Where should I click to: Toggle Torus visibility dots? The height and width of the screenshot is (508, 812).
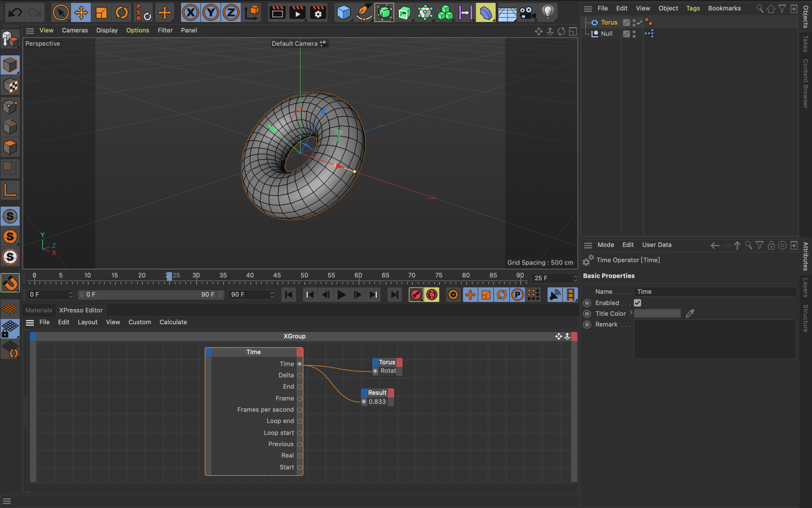tap(634, 22)
